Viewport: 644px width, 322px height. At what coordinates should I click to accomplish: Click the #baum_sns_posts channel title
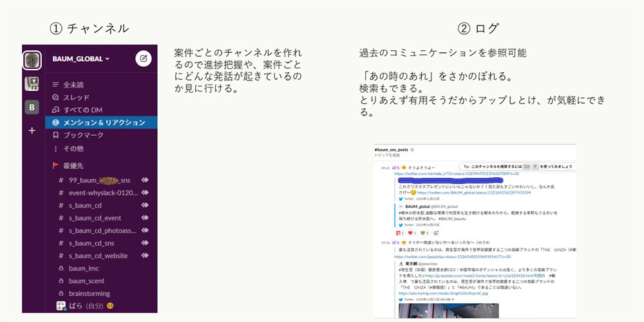(x=392, y=150)
